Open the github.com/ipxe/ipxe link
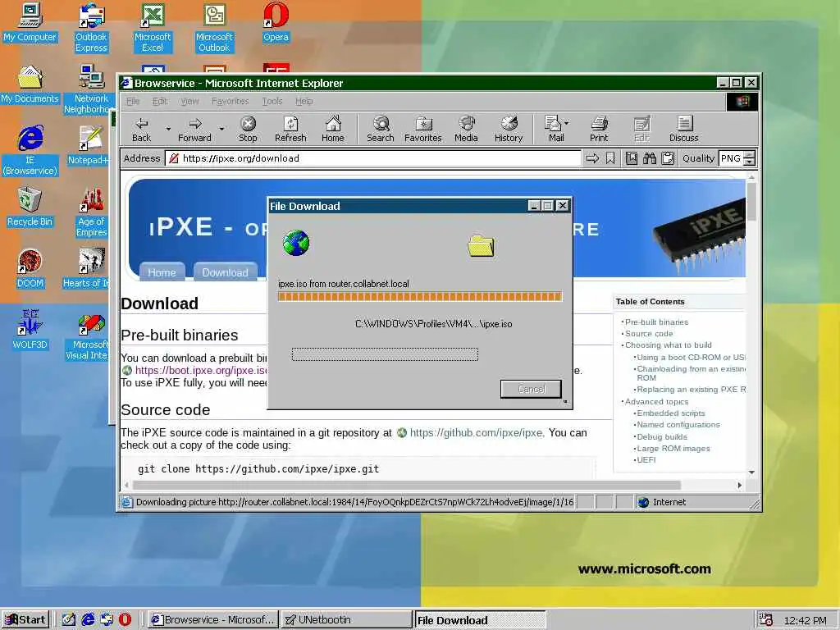Screen dimensions: 840x630 click(476, 432)
